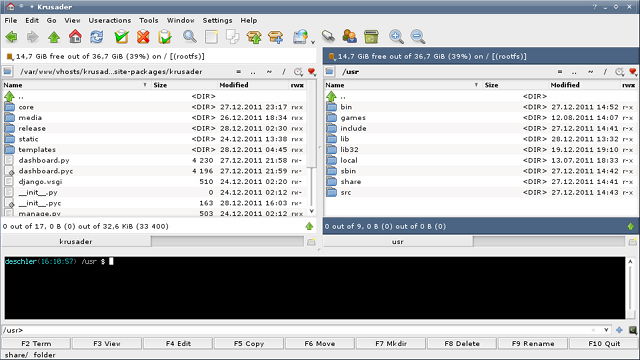Click the green checkmark select-all icon
Viewport: 640px width, 360px height.
[x=122, y=37]
